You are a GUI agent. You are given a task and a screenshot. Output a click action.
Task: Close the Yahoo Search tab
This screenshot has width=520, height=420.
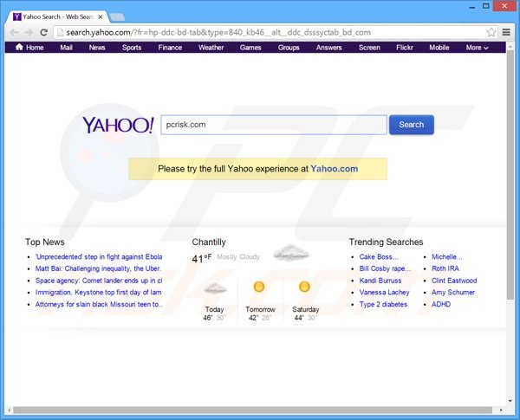point(101,17)
